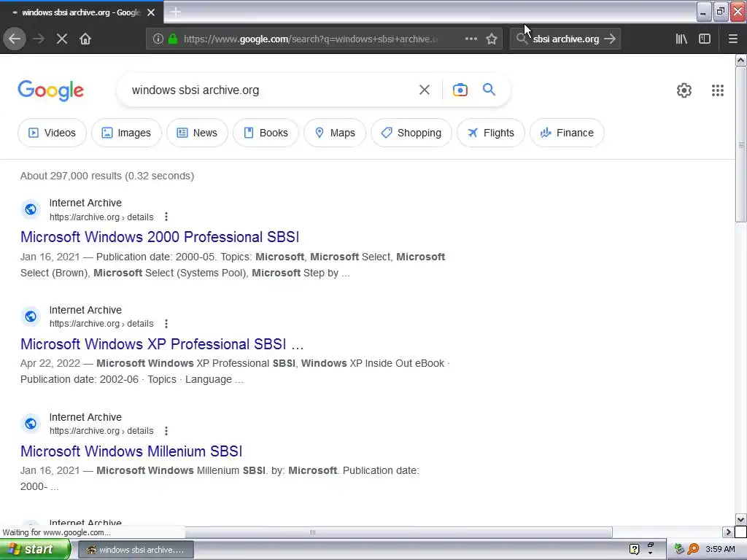Bookmark this page with the star icon
The image size is (747, 560).
click(492, 39)
